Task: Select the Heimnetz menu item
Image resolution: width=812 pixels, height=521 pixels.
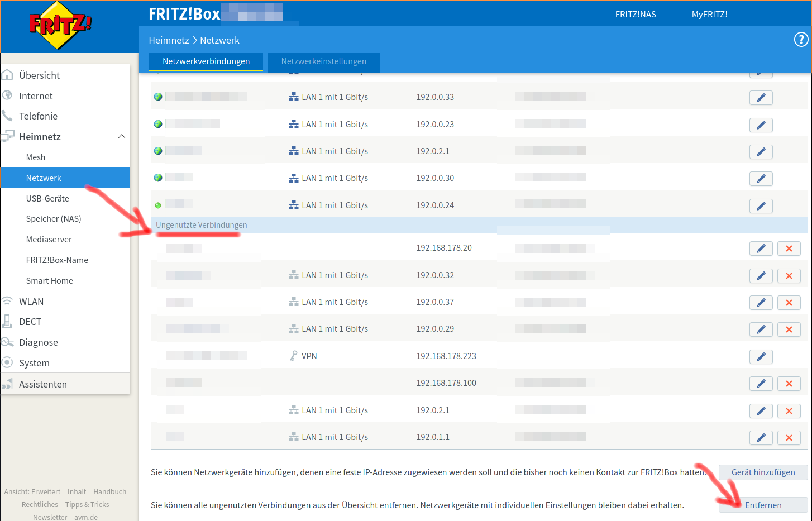Action: [40, 137]
